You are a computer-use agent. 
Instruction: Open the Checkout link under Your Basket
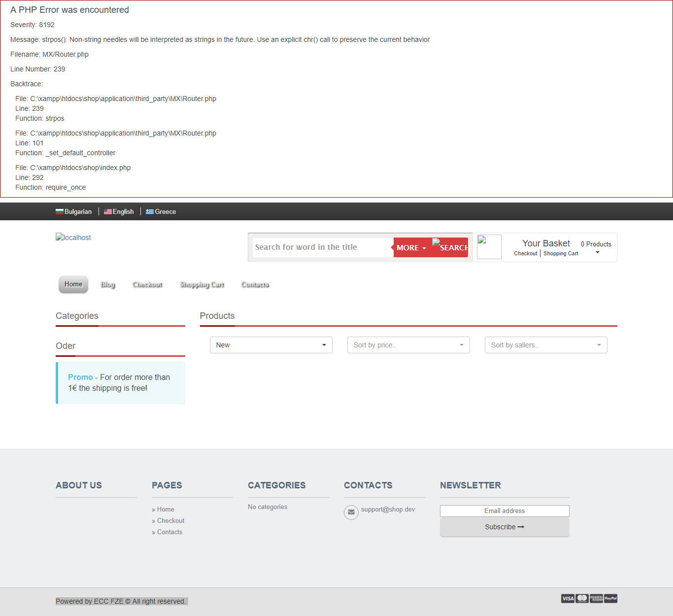pos(525,253)
